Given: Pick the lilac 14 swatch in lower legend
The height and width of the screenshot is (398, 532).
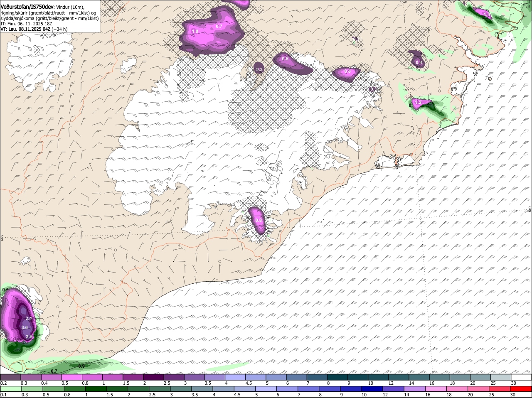Looking at the screenshot, I should coord(415,388).
